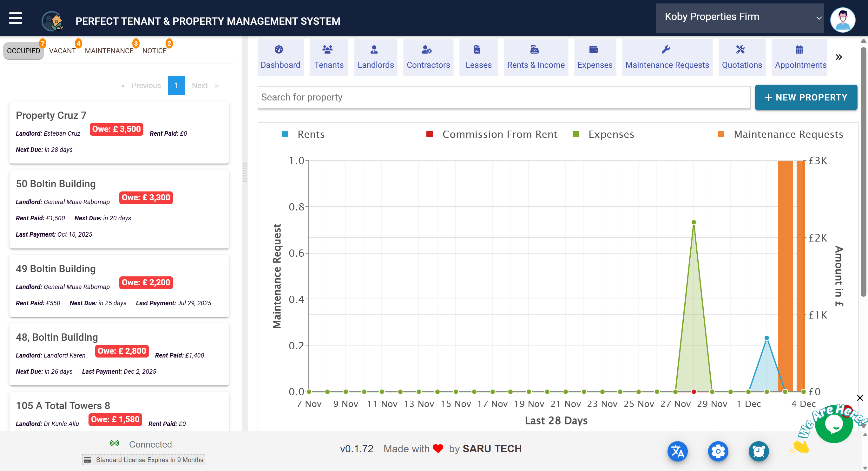The height and width of the screenshot is (471, 868).
Task: Click the NEW PROPERTY button
Action: click(806, 97)
